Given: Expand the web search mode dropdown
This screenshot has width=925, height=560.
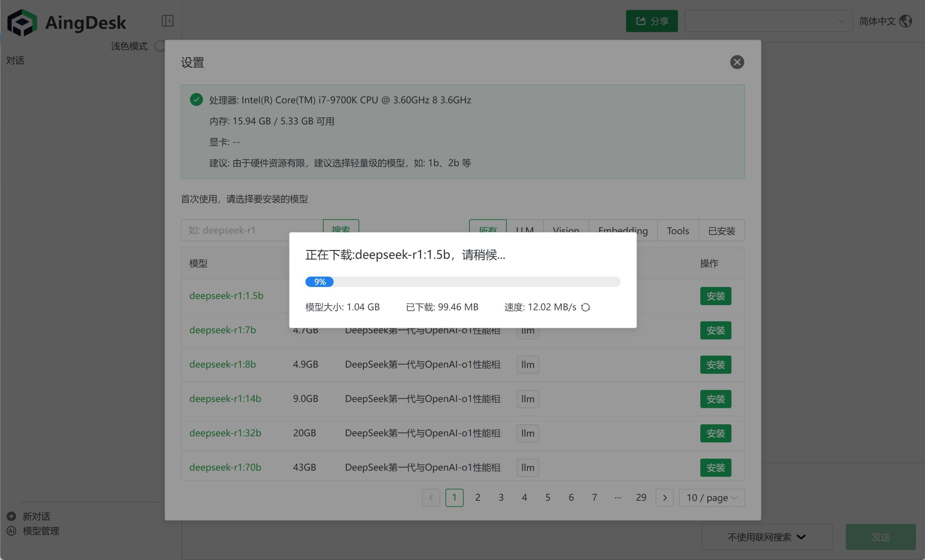Looking at the screenshot, I should (767, 537).
